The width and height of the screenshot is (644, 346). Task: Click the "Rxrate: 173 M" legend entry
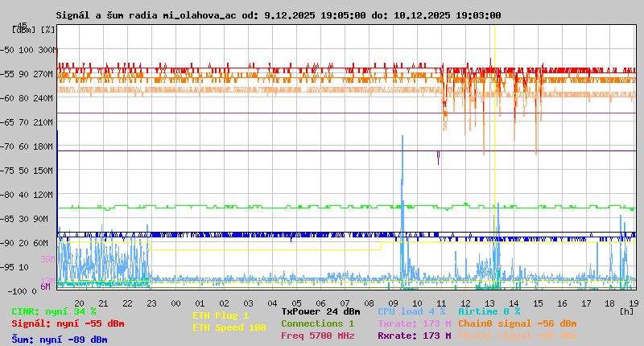415,336
